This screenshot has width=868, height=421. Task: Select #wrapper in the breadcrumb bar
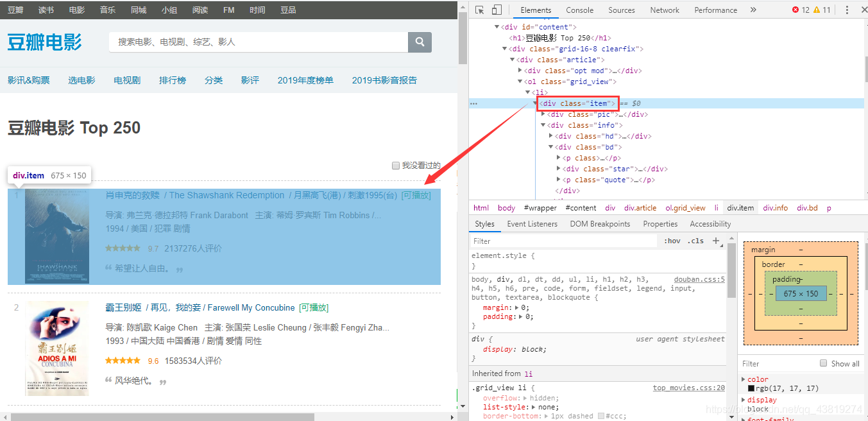pyautogui.click(x=540, y=208)
